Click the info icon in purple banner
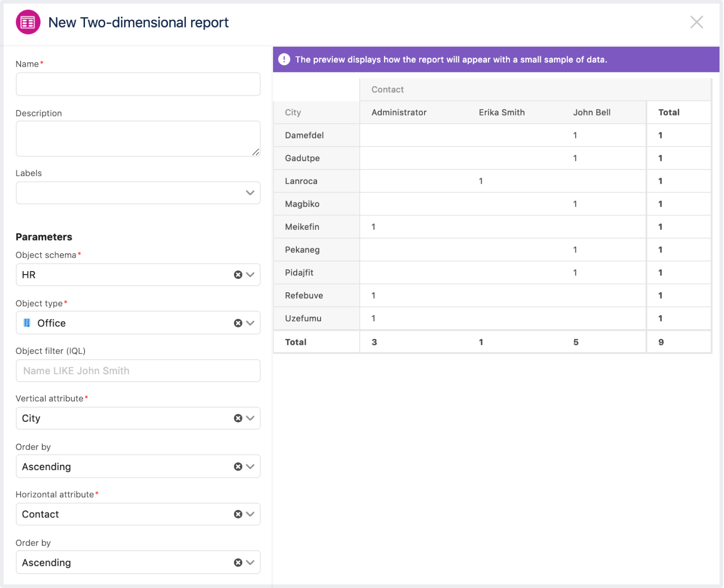The height and width of the screenshot is (588, 724). [x=284, y=59]
